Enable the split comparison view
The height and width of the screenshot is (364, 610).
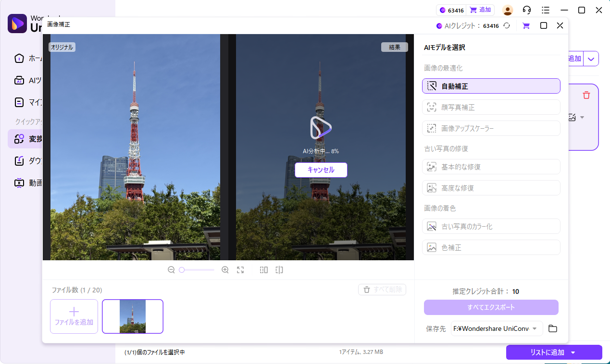coord(279,270)
